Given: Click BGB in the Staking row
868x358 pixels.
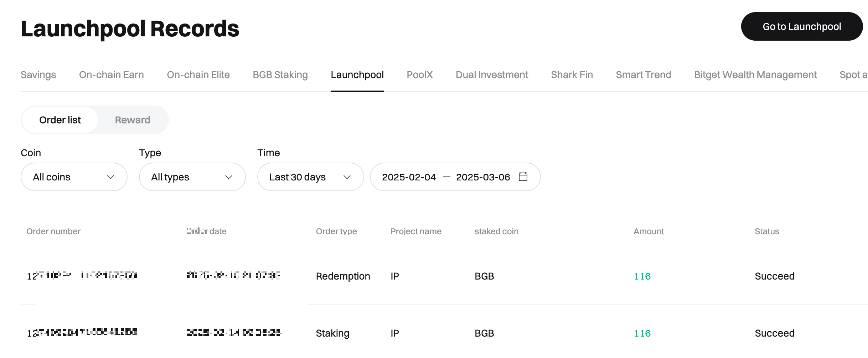Looking at the screenshot, I should (x=484, y=333).
